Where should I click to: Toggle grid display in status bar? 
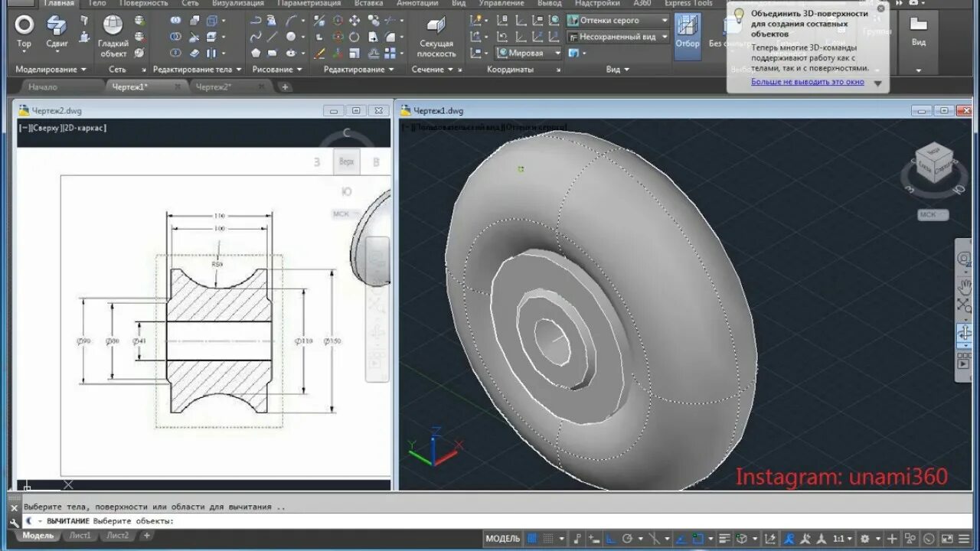coord(531,539)
